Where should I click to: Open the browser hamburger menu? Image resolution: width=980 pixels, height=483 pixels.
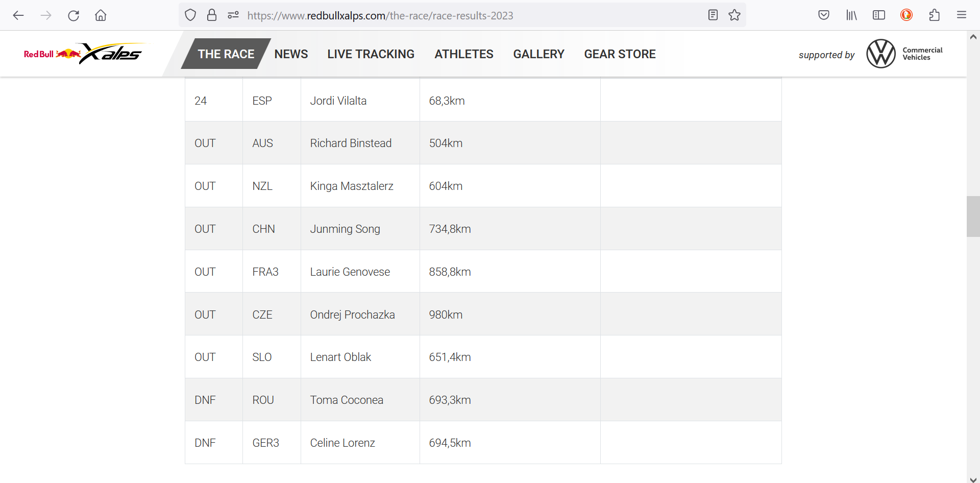pyautogui.click(x=962, y=15)
